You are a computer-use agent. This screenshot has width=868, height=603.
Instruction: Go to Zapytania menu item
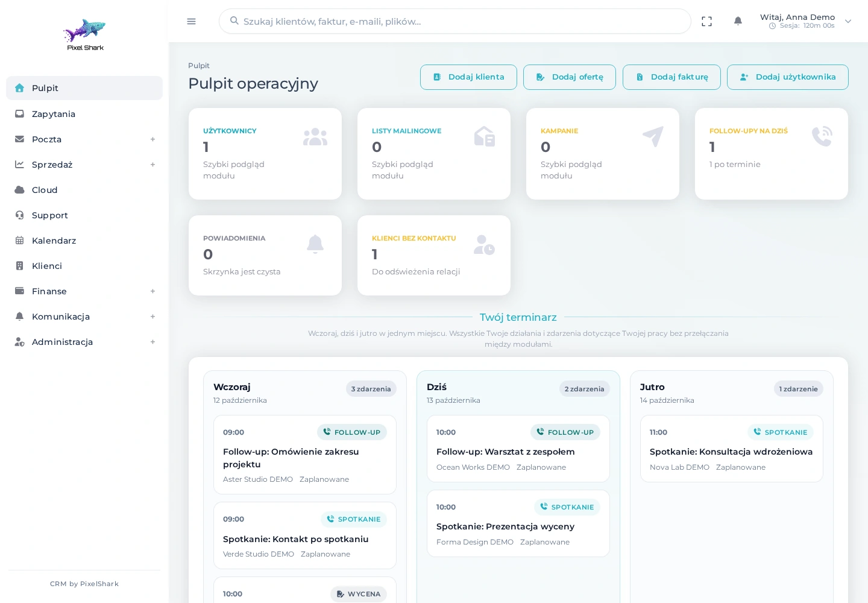[84, 114]
